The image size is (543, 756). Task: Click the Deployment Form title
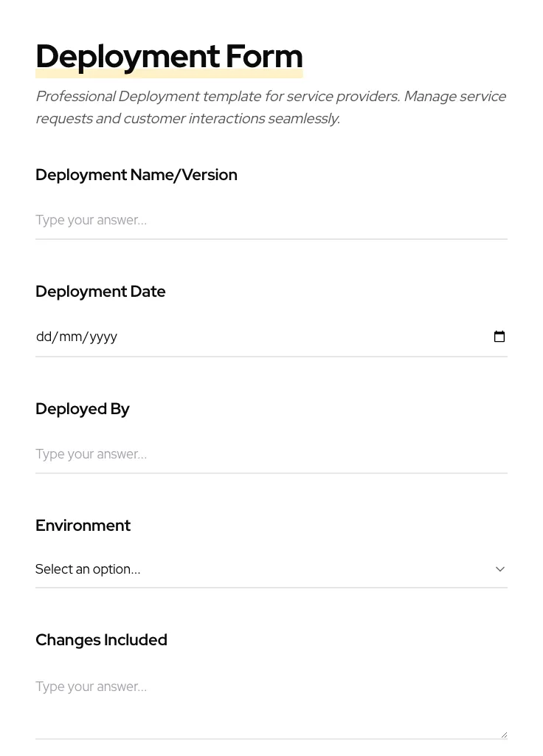(x=169, y=55)
